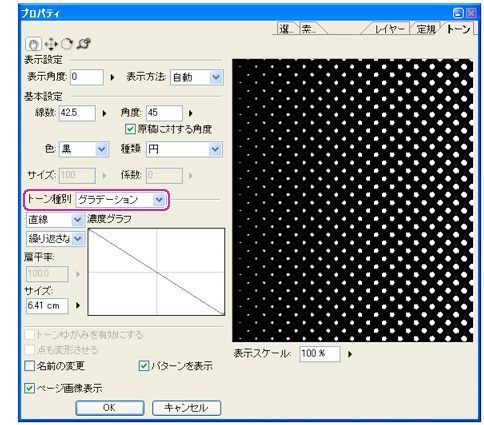This screenshot has height=425, width=484.
Task: Select the hand grab tool icon
Action: point(33,44)
